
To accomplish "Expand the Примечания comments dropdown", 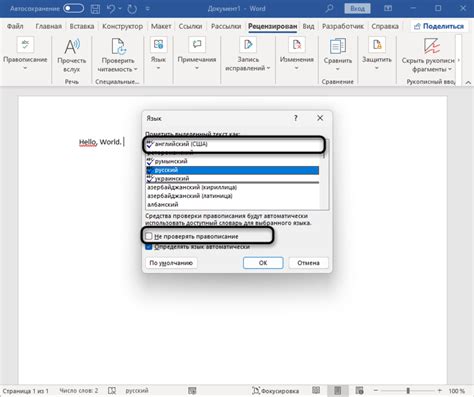I will click(197, 68).
